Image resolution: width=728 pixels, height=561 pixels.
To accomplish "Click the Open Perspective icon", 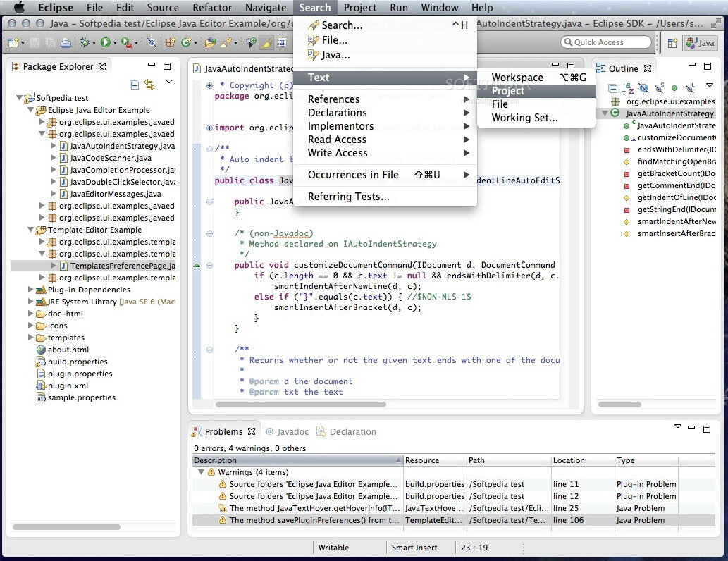I will 672,43.
